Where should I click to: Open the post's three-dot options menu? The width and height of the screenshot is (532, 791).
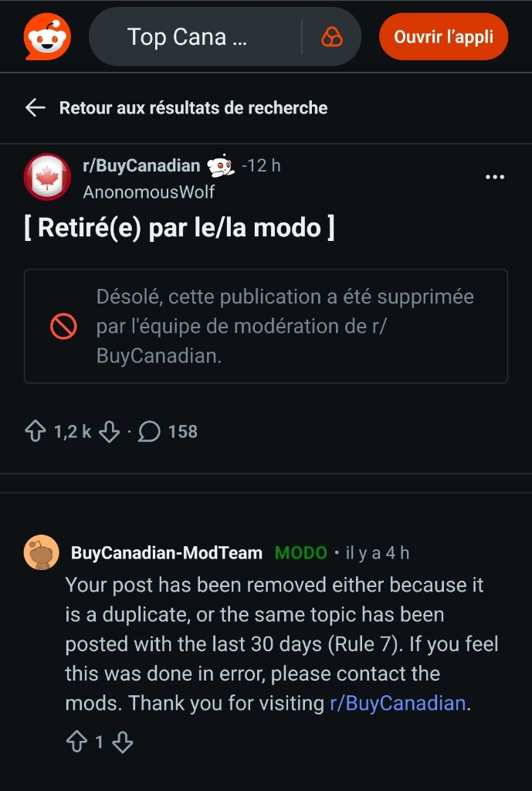(x=494, y=177)
